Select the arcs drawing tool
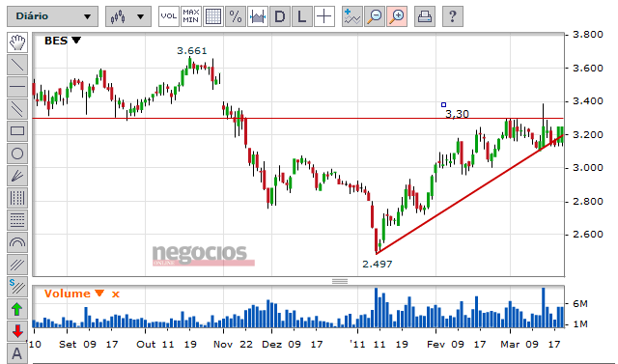This screenshot has width=618, height=364. pos(17,242)
